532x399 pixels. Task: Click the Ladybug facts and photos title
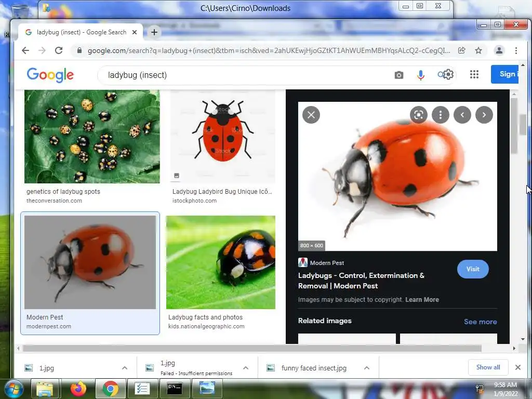tap(206, 317)
